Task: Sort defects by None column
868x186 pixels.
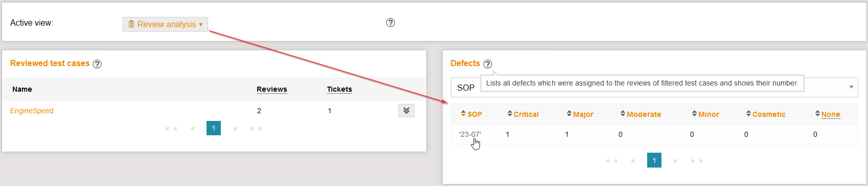Action: pos(828,114)
